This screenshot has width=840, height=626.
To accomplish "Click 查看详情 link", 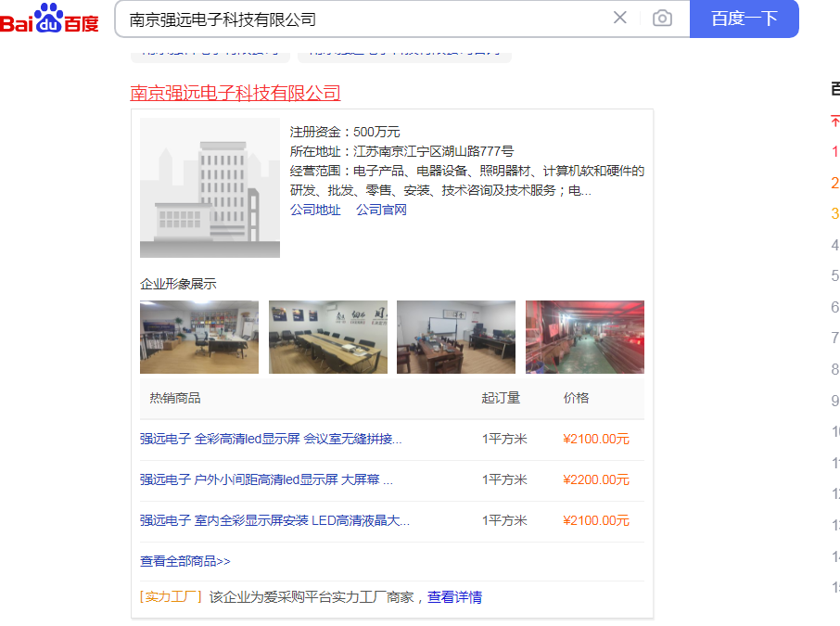I will tap(454, 597).
